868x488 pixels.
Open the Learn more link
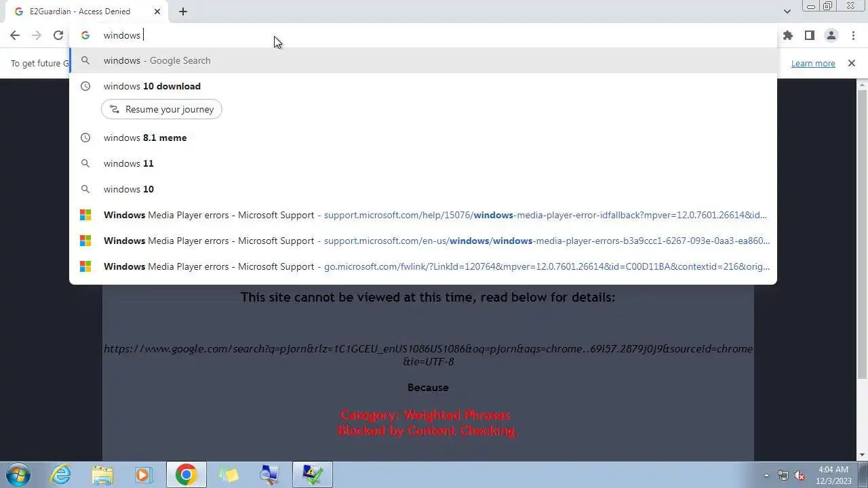(813, 63)
